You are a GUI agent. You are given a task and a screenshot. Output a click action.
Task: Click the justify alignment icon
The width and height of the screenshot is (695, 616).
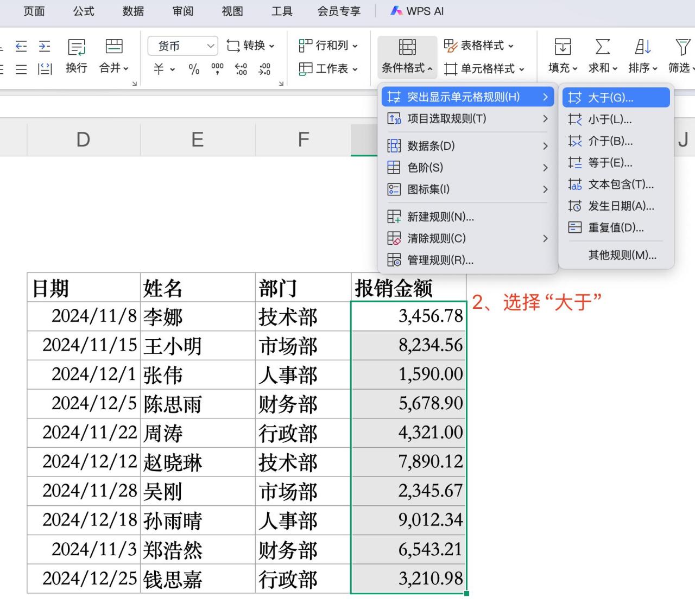click(21, 69)
